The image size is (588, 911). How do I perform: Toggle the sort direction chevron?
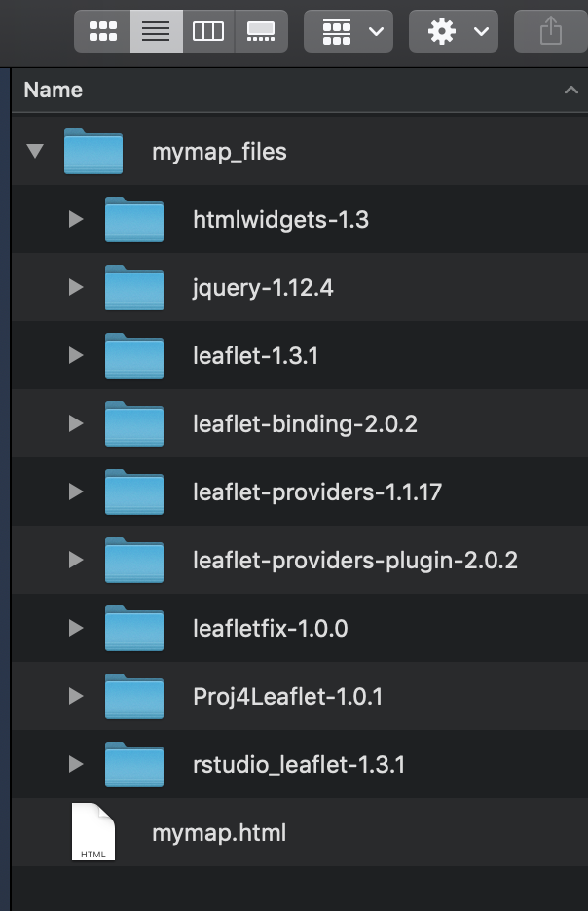point(571,91)
